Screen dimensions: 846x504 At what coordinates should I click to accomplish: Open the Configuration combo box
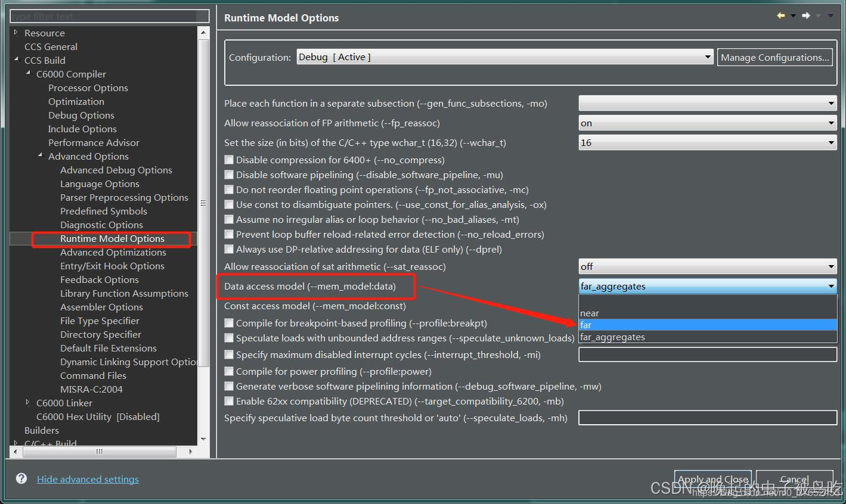point(707,57)
